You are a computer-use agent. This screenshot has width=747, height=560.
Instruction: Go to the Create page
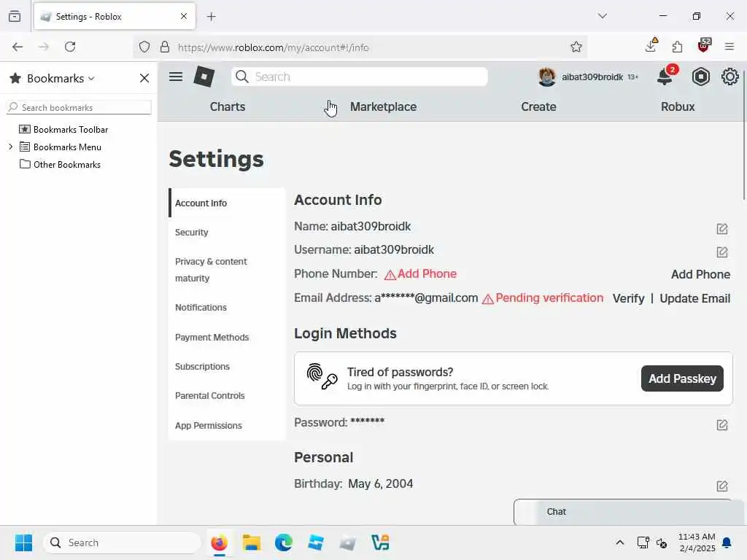coord(538,106)
